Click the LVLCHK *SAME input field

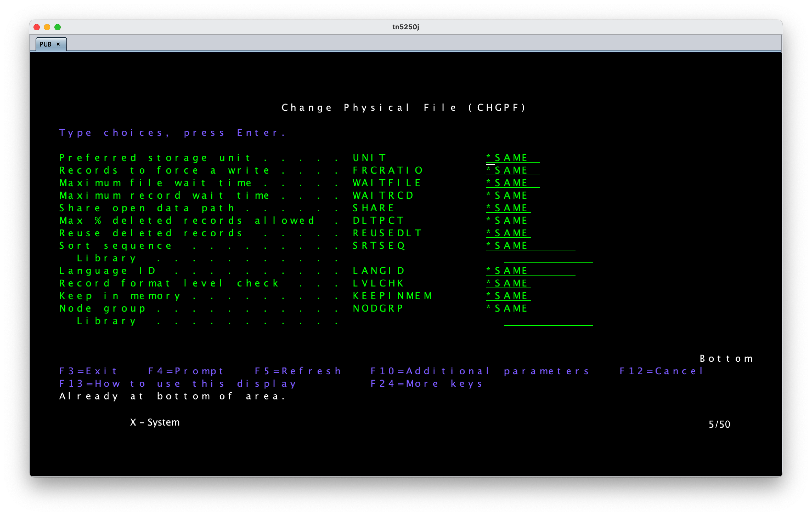508,283
